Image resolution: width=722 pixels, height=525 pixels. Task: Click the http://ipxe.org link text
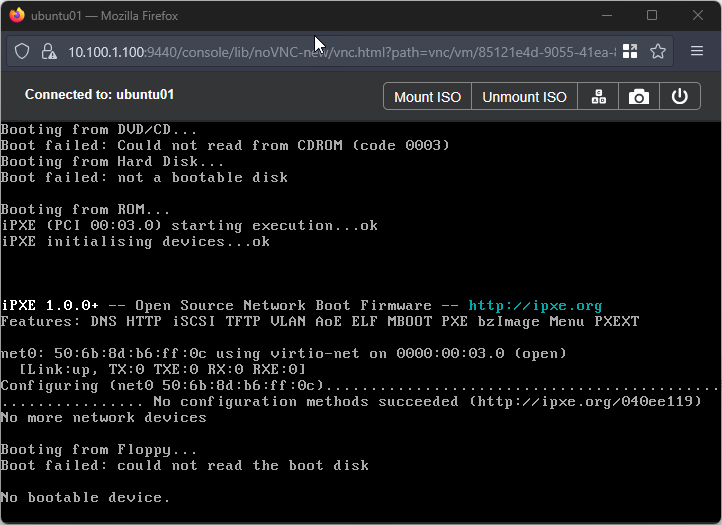pos(535,305)
